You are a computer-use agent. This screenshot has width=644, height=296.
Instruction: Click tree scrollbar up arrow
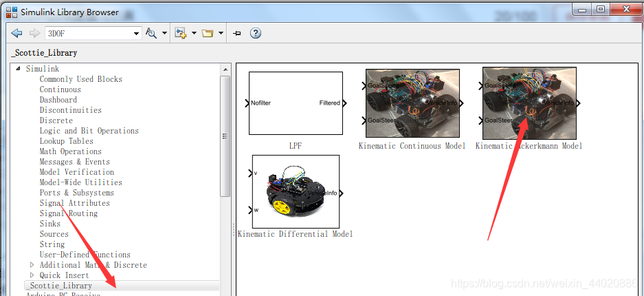[x=225, y=69]
